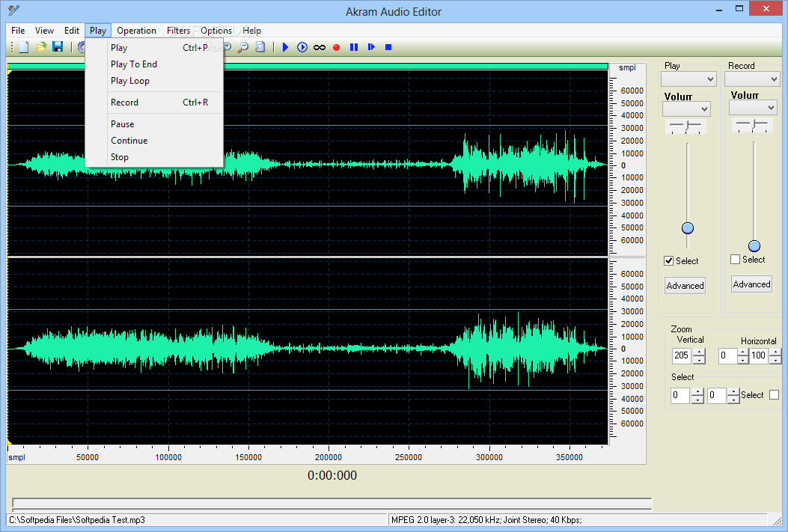Click the time counter 0:00:000
Viewport: 788px width, 532px height.
pos(332,475)
